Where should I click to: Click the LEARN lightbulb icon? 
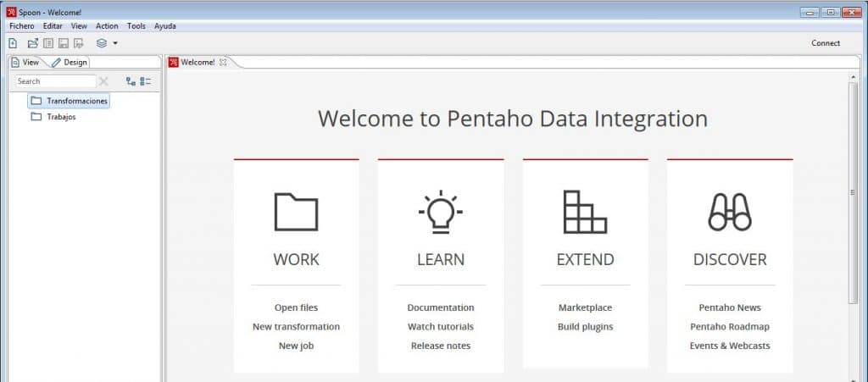click(x=441, y=212)
